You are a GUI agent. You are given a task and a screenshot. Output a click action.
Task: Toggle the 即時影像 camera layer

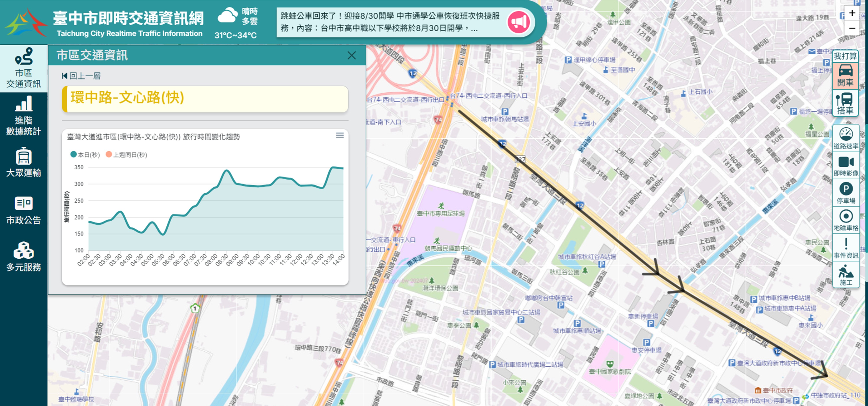(x=846, y=166)
